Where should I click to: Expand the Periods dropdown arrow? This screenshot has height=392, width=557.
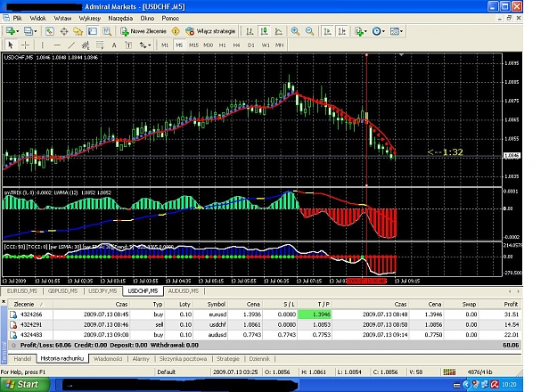383,31
